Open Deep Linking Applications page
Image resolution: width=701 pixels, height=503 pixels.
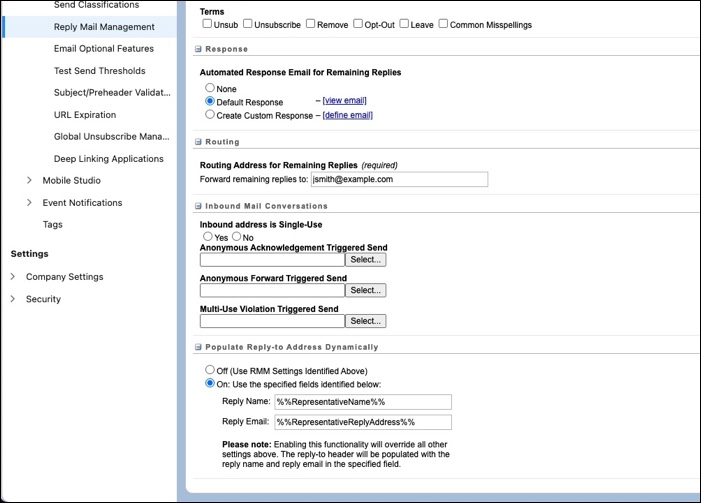click(109, 159)
